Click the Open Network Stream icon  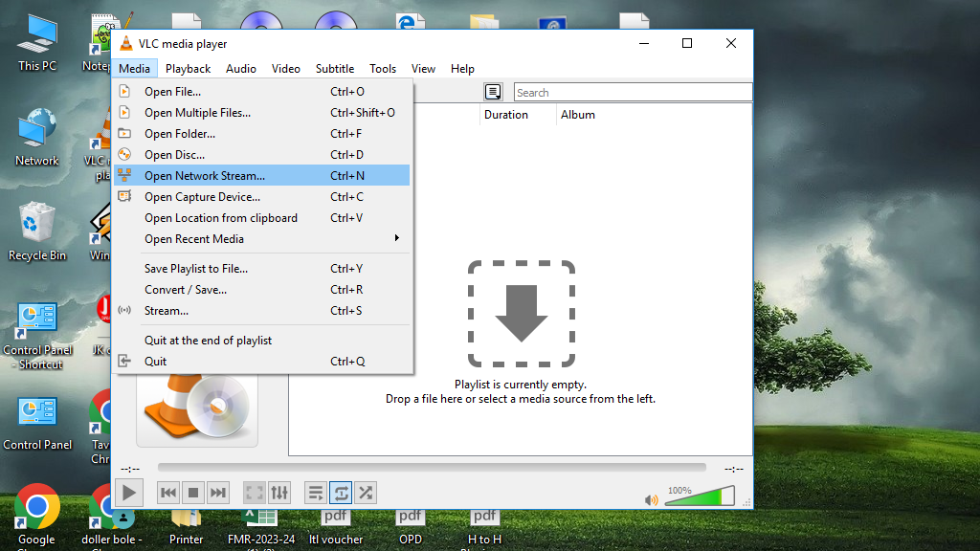(x=124, y=176)
